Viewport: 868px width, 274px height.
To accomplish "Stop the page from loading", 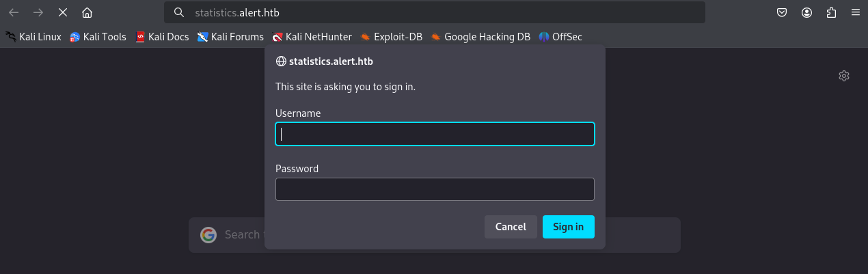I will [x=62, y=12].
